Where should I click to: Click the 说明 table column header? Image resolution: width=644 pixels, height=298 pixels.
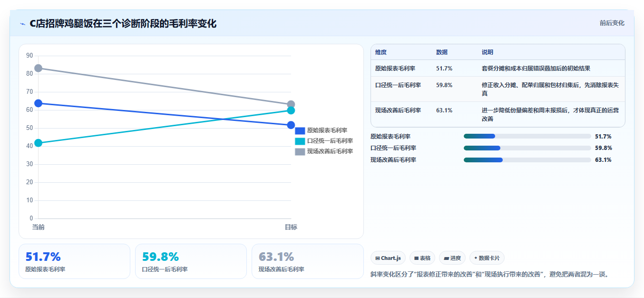coord(488,52)
